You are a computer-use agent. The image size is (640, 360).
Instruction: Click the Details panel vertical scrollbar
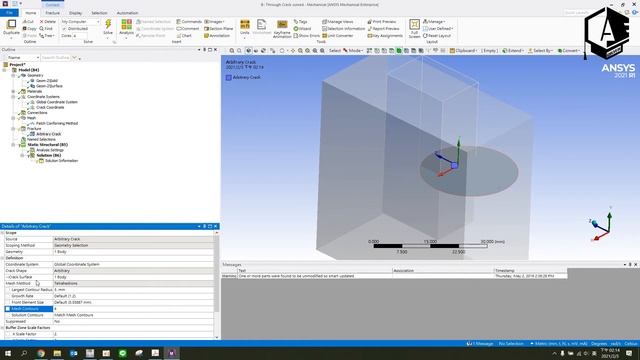(217, 284)
